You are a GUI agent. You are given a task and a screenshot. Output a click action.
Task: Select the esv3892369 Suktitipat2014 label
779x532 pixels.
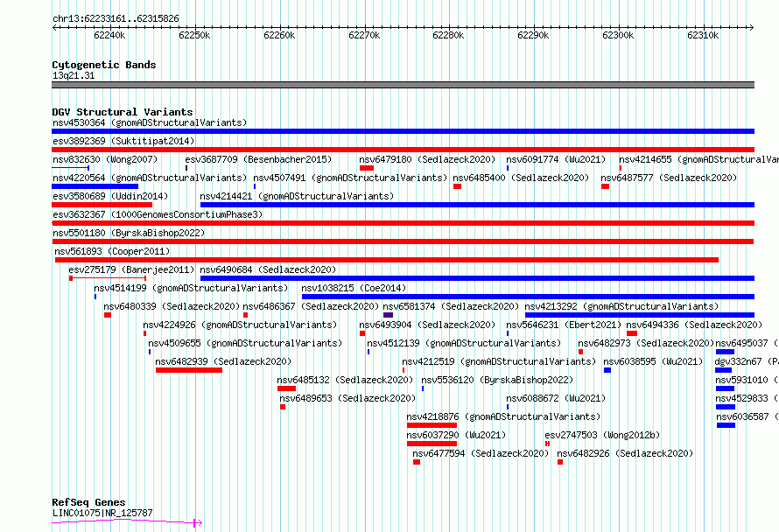[123, 141]
